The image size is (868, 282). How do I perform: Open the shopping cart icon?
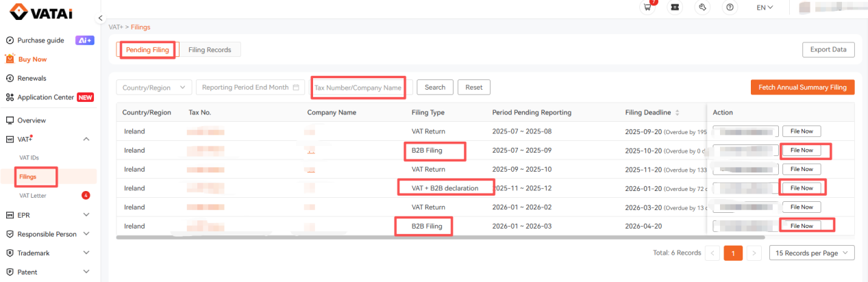[647, 8]
